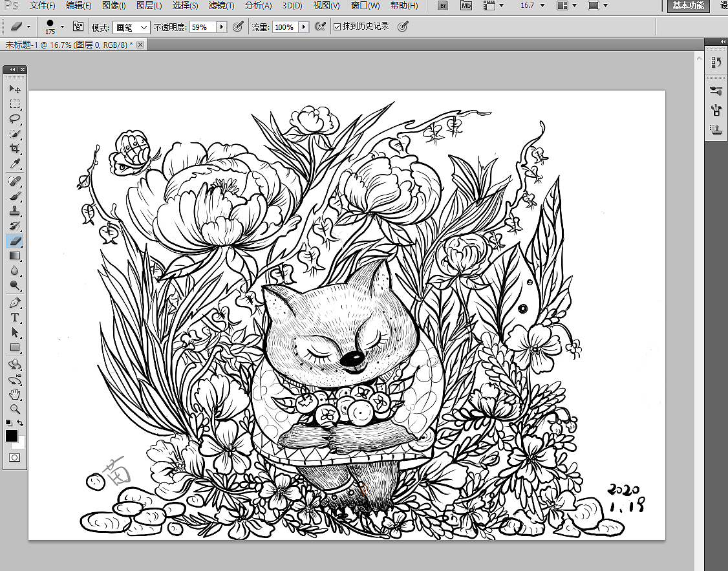
Task: Close the 未标题-1 document tab
Action: [140, 45]
